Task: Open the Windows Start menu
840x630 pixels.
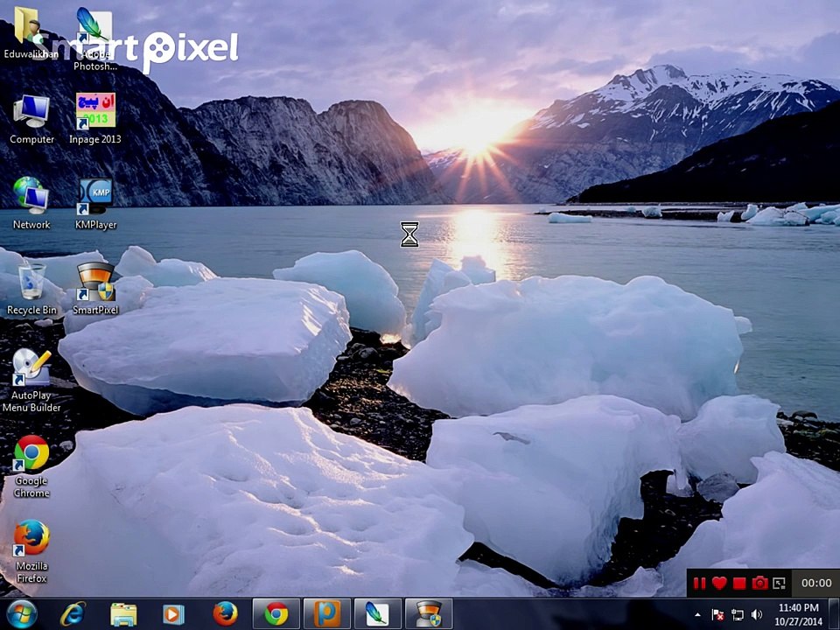Action: coord(21,614)
